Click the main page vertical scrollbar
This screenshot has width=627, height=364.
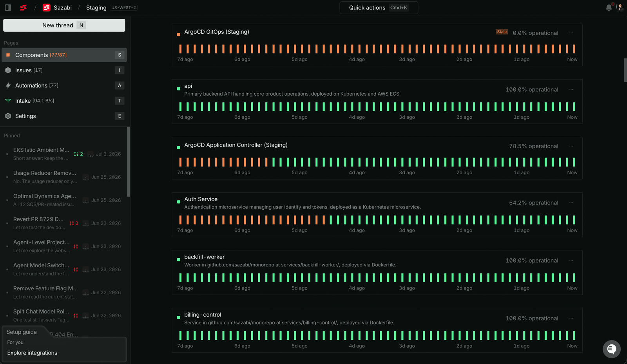tap(625, 70)
